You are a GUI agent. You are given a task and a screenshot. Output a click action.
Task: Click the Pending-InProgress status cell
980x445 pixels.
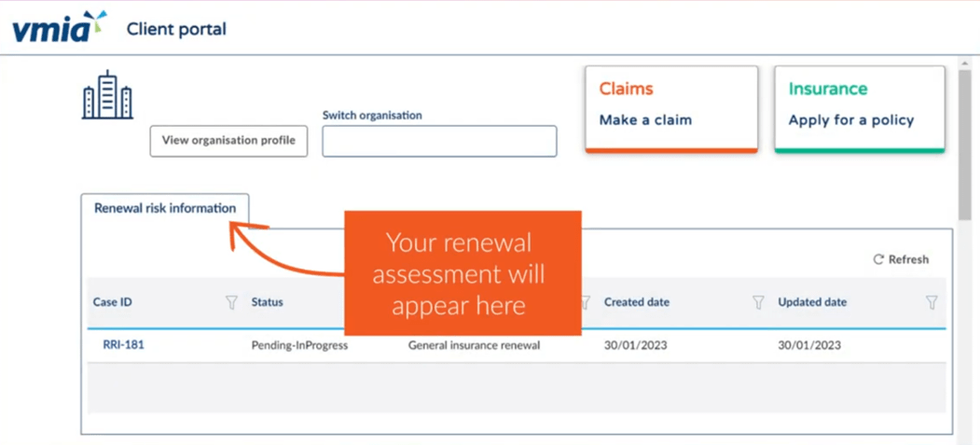coord(299,345)
